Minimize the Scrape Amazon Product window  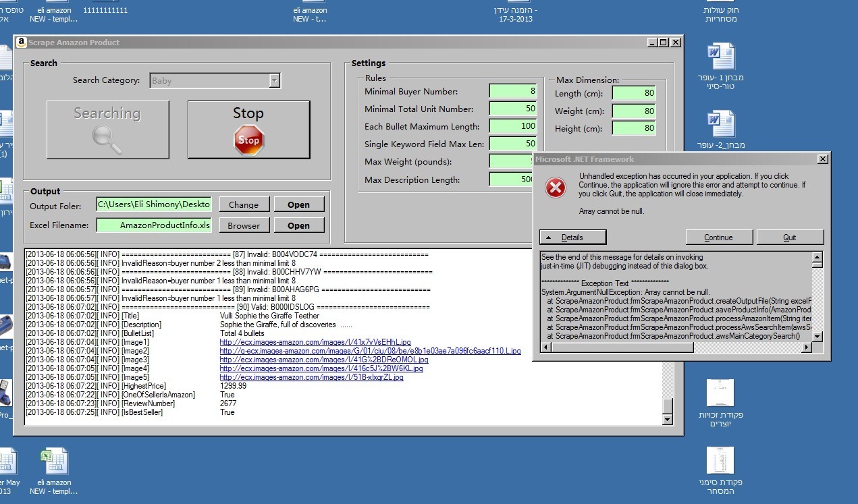(x=652, y=42)
